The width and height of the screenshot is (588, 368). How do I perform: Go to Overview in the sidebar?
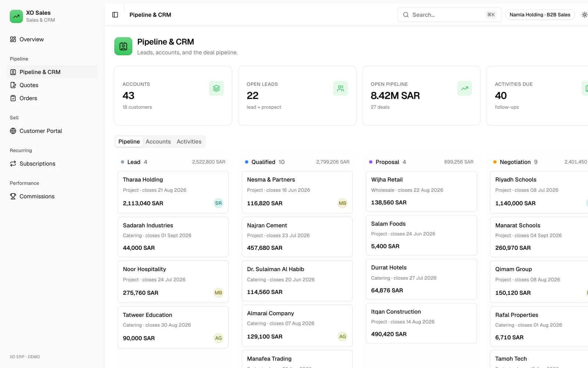pos(52,39)
